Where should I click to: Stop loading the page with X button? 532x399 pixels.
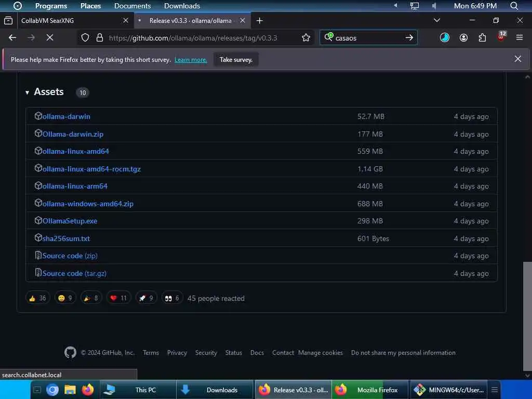click(x=50, y=37)
